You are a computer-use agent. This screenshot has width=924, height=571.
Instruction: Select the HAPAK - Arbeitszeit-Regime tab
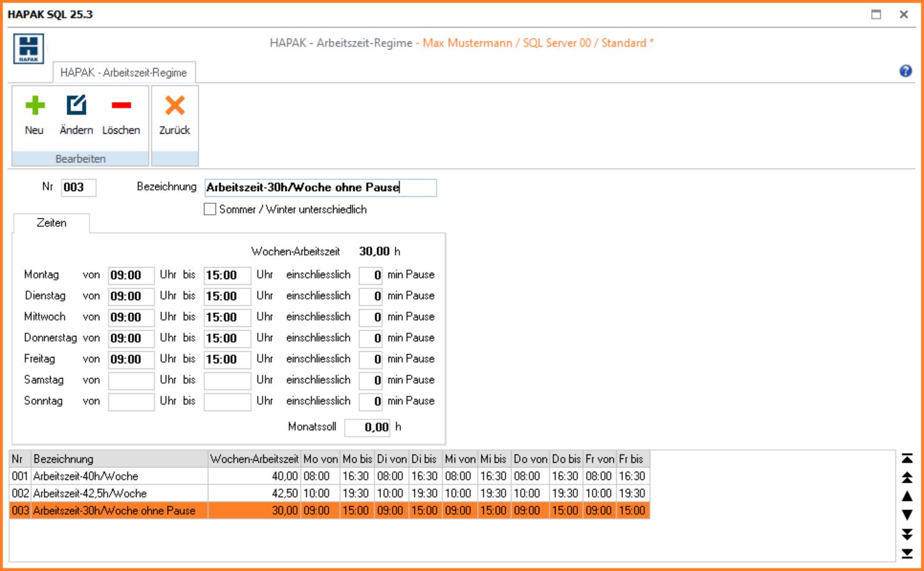124,73
